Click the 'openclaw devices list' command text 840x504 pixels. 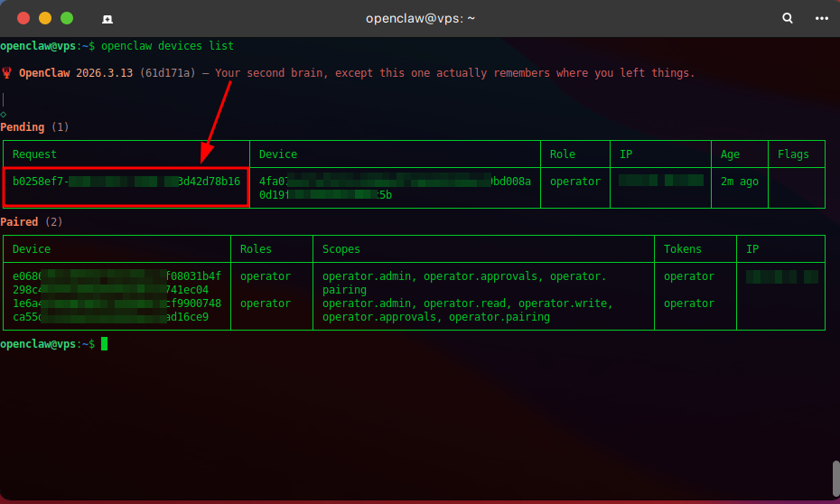(167, 46)
